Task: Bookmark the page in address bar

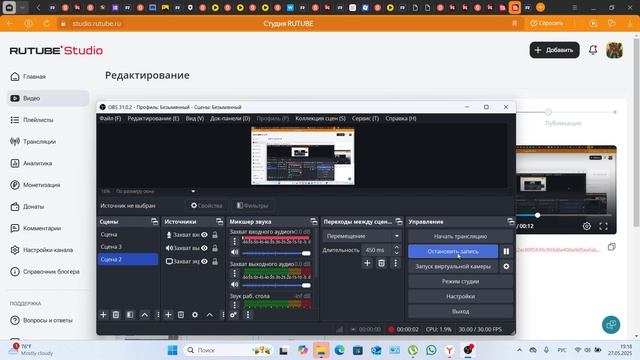Action: pyautogui.click(x=514, y=24)
